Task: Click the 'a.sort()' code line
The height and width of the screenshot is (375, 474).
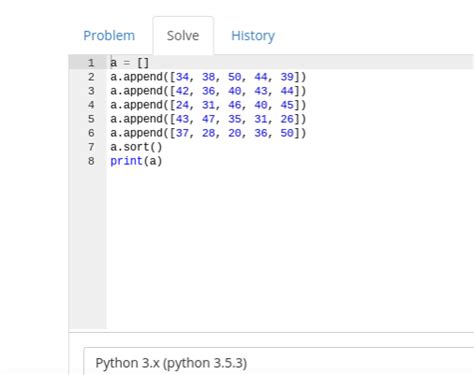Action: point(136,147)
